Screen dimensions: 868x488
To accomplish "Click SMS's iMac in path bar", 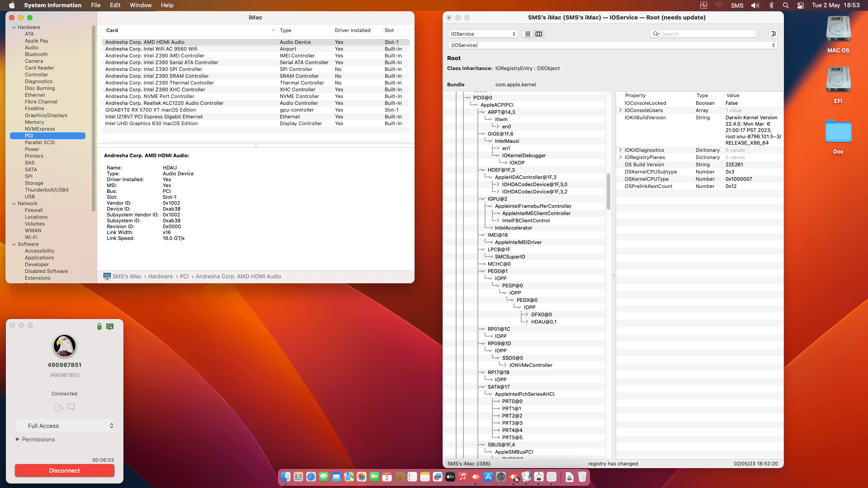I will 127,277.
